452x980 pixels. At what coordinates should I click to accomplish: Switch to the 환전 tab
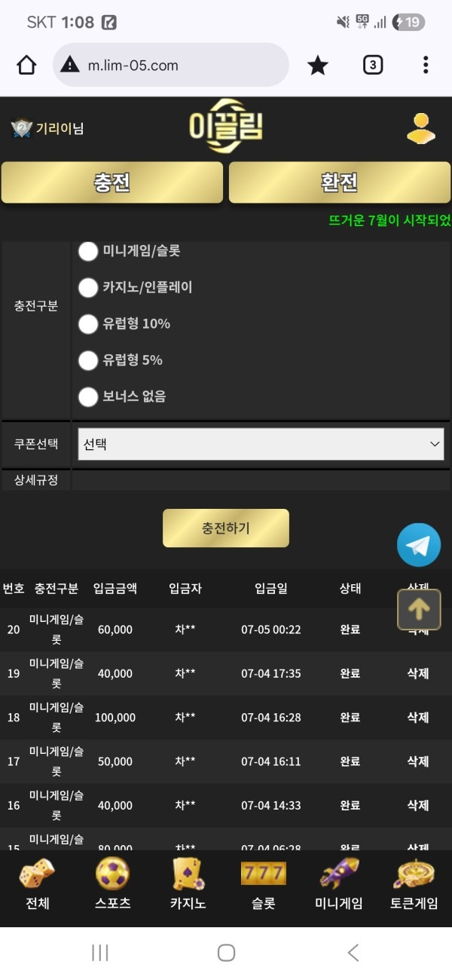[337, 182]
